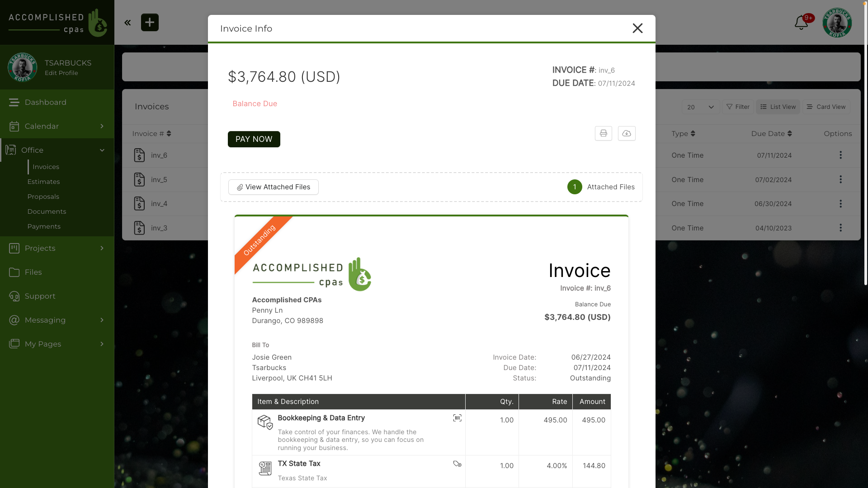This screenshot has width=868, height=488.
Task: Click the green plus add button
Action: coord(150,22)
